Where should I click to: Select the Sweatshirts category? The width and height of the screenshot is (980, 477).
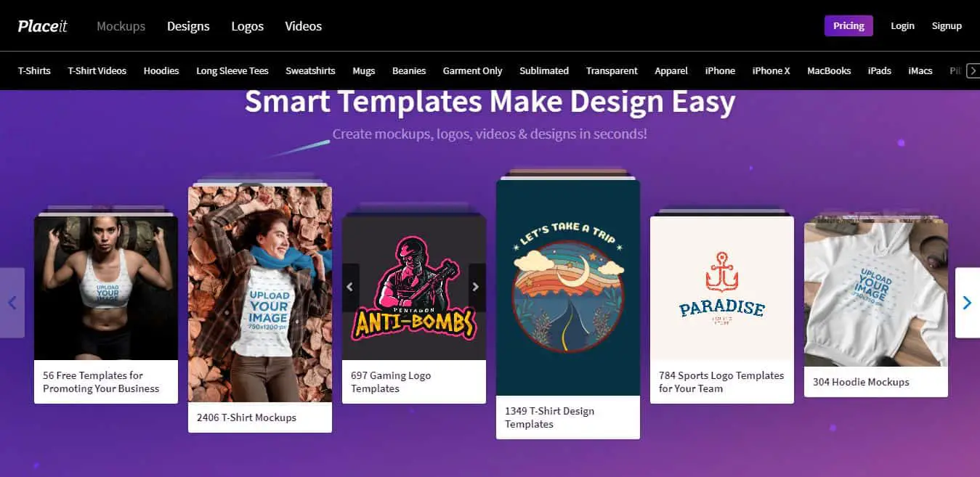(x=310, y=70)
